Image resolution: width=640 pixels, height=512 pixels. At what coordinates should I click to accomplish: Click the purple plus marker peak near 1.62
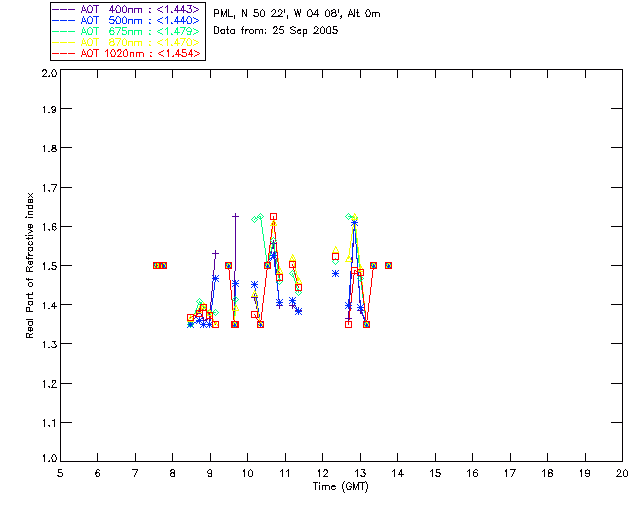pyautogui.click(x=236, y=216)
